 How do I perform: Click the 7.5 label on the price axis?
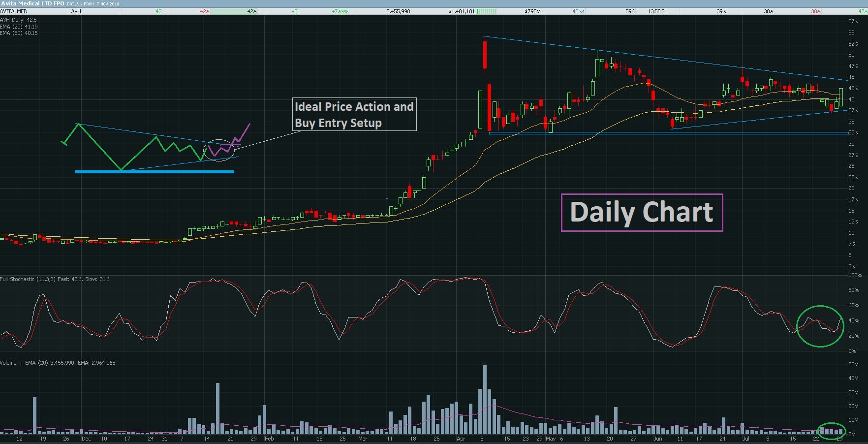tap(851, 244)
